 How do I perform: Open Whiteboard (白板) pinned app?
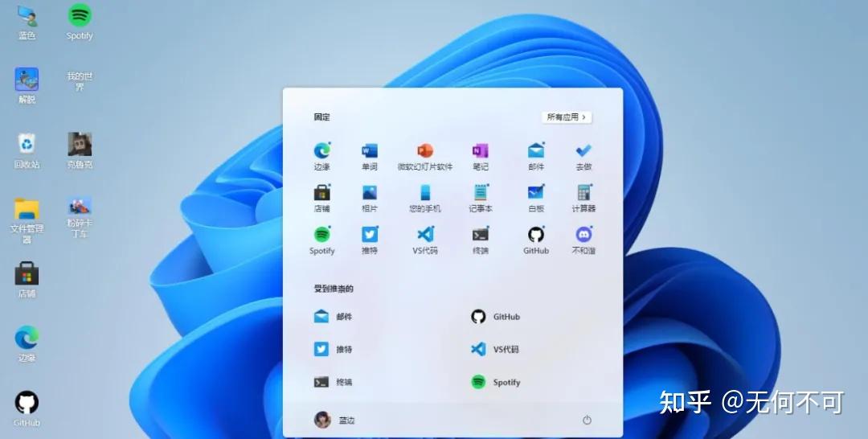click(x=535, y=198)
